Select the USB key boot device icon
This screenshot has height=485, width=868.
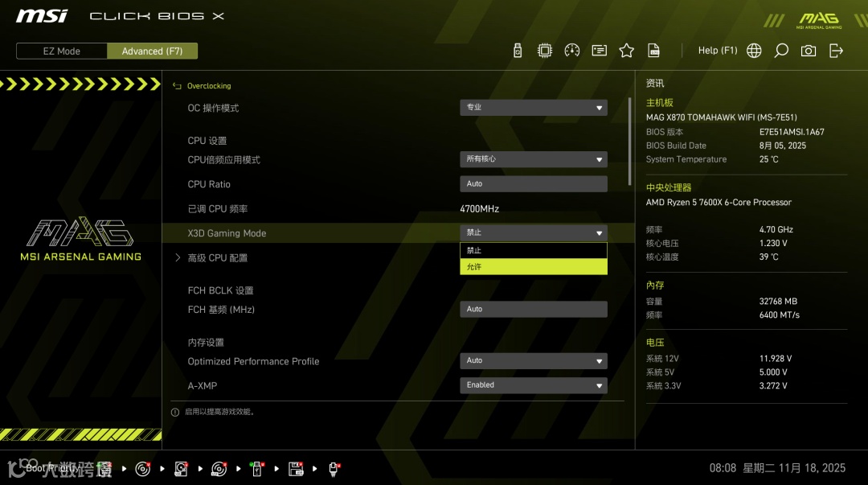(257, 468)
